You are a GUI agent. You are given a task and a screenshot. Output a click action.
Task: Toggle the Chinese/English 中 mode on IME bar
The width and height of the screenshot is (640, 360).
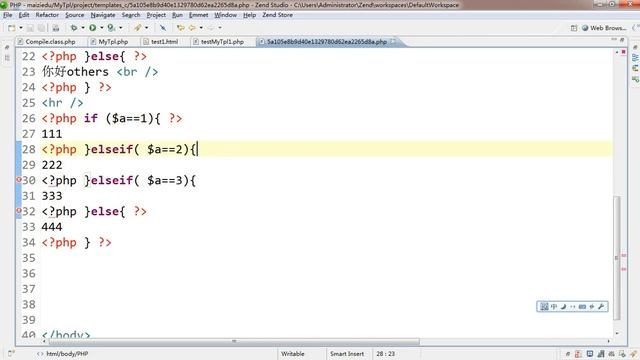554,307
